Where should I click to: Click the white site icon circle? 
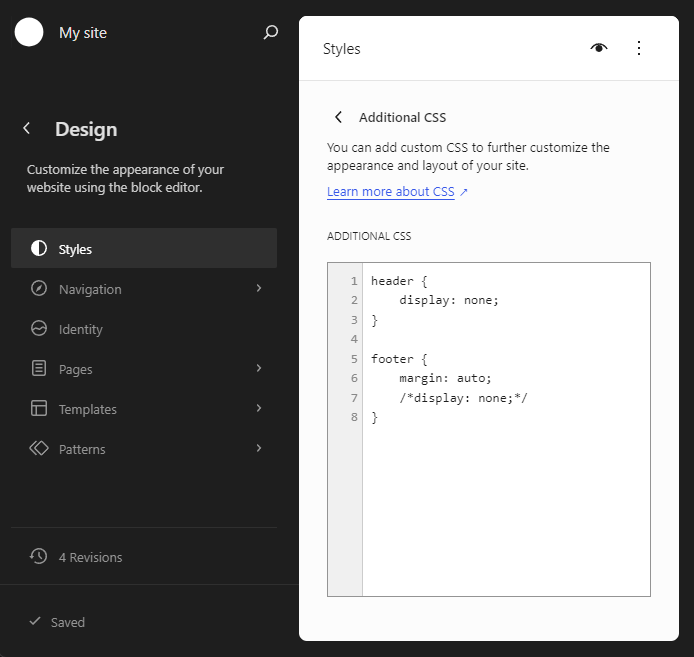(29, 32)
